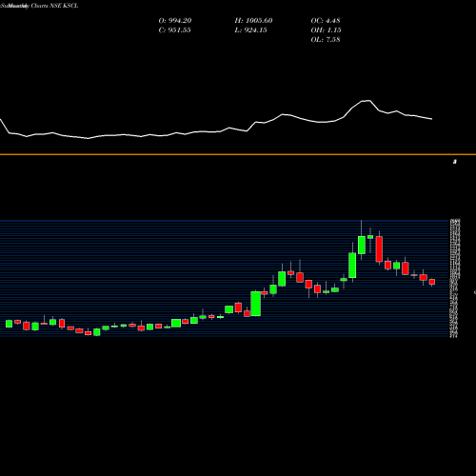Viewport: 476px width, 476px height.
Task: Select the low value L: 924.15
Action: click(x=250, y=30)
